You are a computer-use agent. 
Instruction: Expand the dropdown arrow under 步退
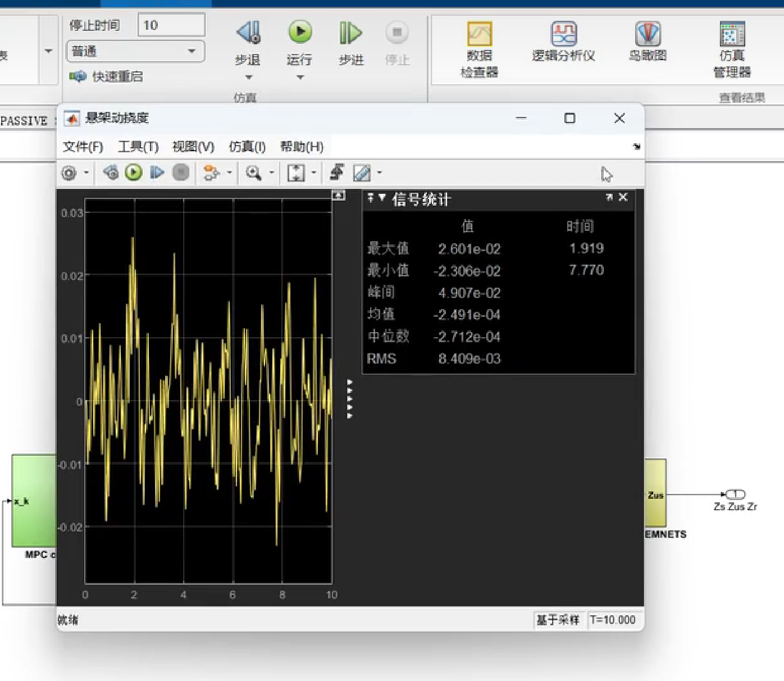point(248,78)
